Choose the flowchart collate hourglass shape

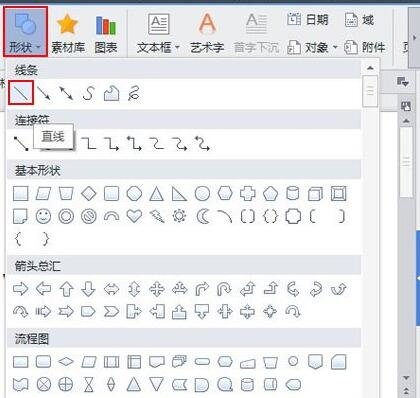point(89,385)
